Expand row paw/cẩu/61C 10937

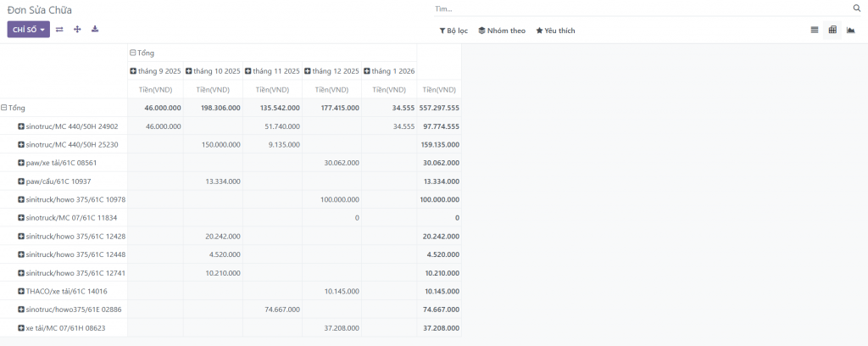pos(58,181)
